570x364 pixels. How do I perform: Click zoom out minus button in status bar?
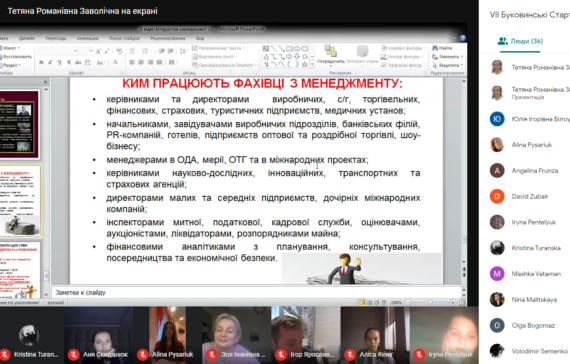tap(408, 302)
